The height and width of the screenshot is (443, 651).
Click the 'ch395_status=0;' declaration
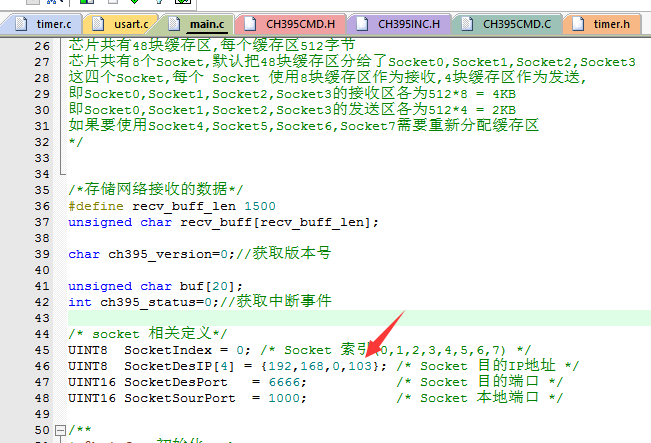159,302
